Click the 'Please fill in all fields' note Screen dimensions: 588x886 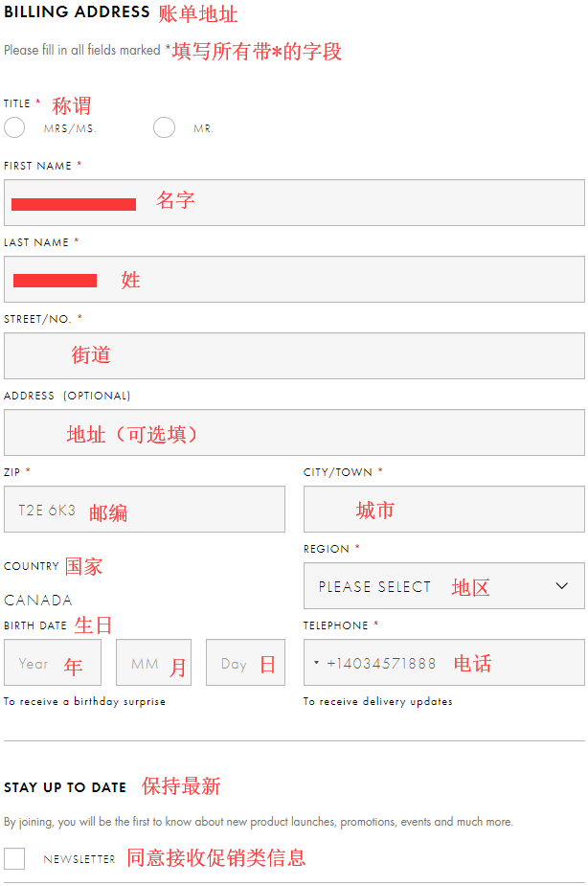pyautogui.click(x=87, y=50)
